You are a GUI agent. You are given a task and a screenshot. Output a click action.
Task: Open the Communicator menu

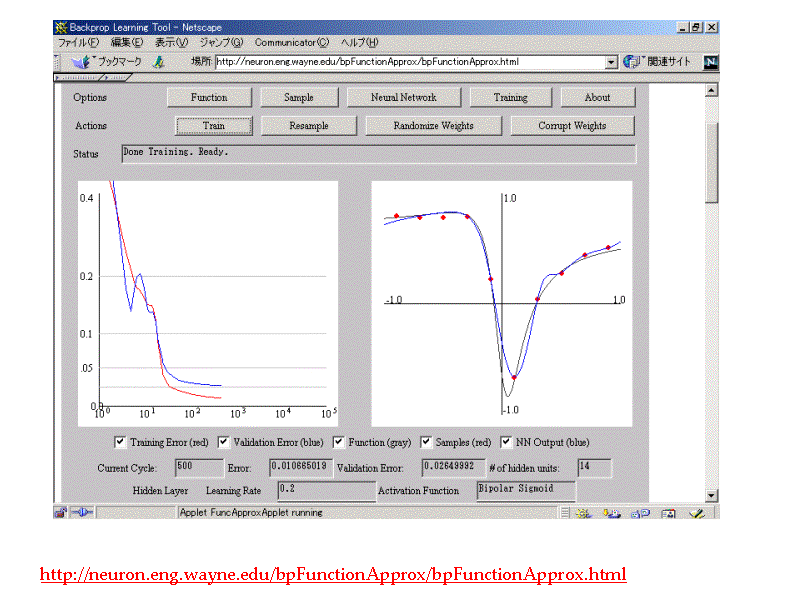291,43
